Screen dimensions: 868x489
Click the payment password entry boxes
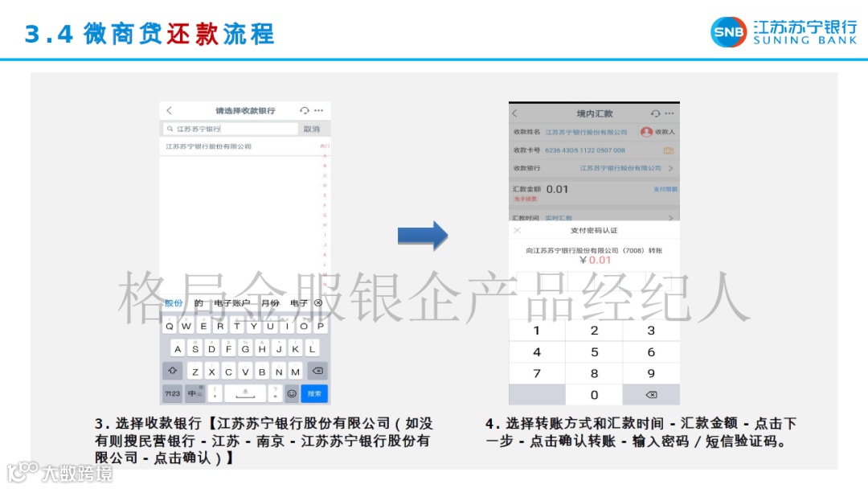[x=594, y=281]
